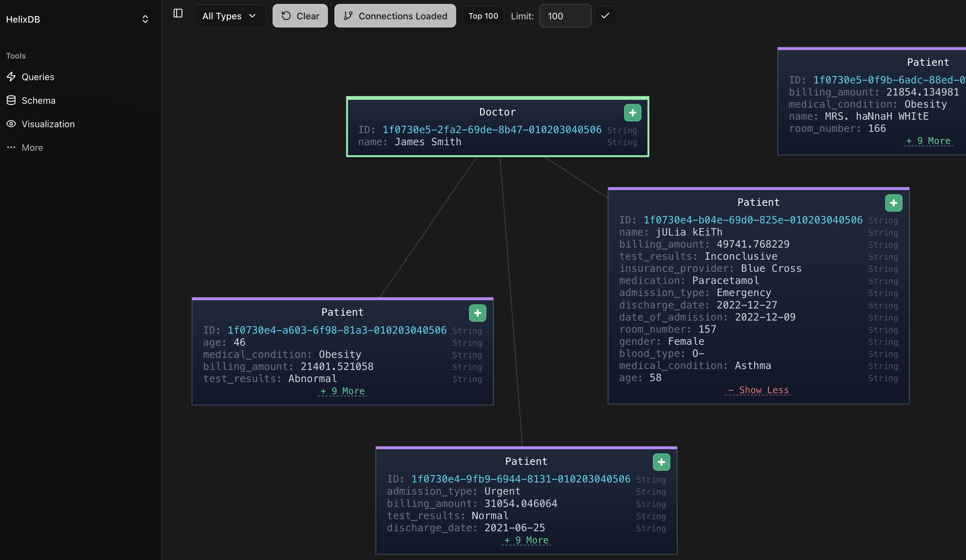Click plus on Urgent admission patient node
The height and width of the screenshot is (560, 966).
pyautogui.click(x=661, y=462)
